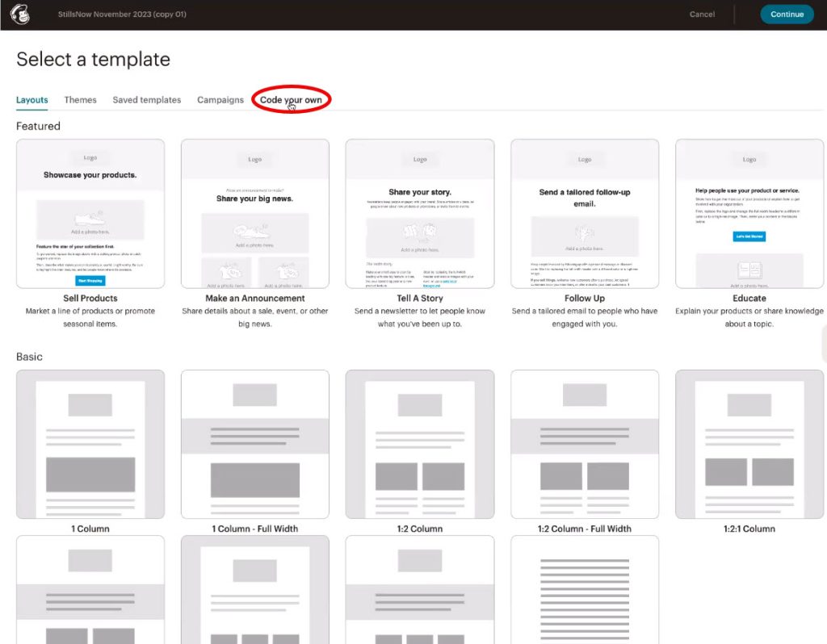Select the Code your own tab
This screenshot has width=827, height=644.
pos(290,100)
